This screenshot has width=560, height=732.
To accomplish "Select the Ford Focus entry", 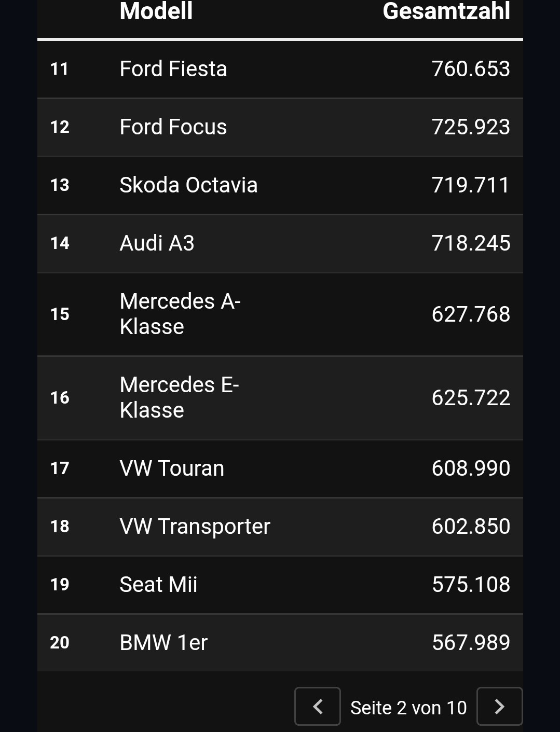I will (x=280, y=127).
